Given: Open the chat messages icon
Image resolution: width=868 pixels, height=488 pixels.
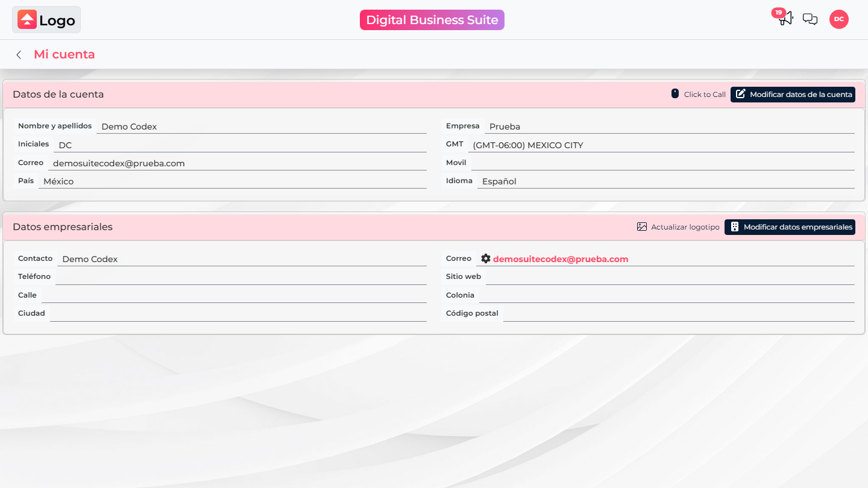Looking at the screenshot, I should click(810, 19).
